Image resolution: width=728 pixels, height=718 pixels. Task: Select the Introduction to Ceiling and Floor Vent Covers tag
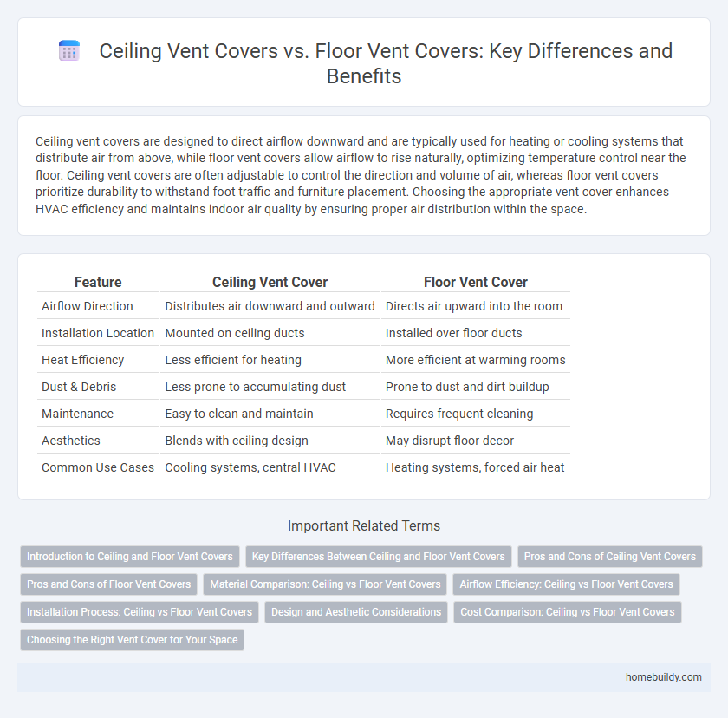point(130,557)
